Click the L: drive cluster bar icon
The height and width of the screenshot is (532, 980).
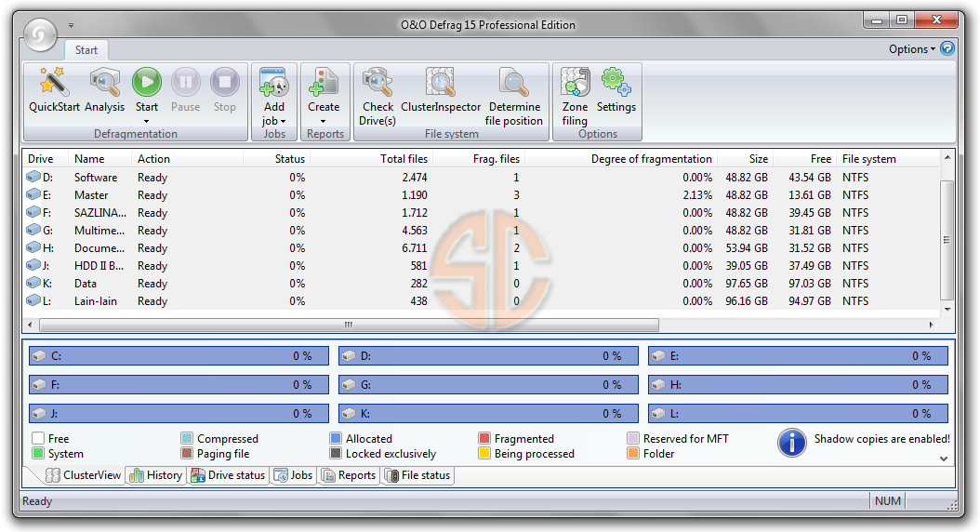[658, 413]
